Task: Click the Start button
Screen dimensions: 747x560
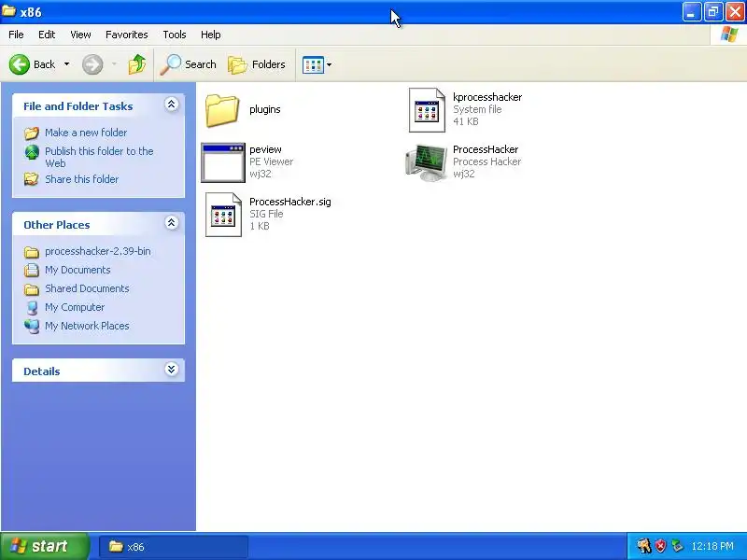Action: pyautogui.click(x=45, y=546)
